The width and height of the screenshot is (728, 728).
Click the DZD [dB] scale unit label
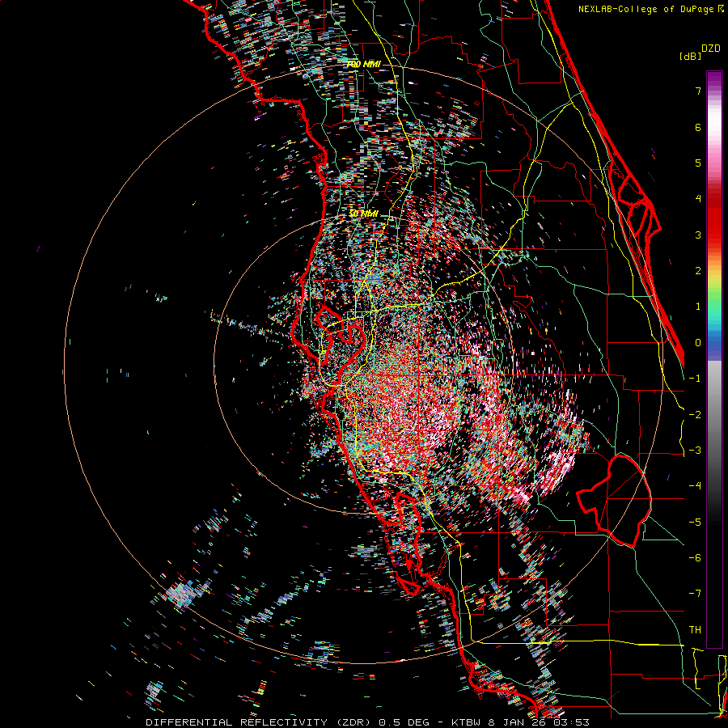700,52
